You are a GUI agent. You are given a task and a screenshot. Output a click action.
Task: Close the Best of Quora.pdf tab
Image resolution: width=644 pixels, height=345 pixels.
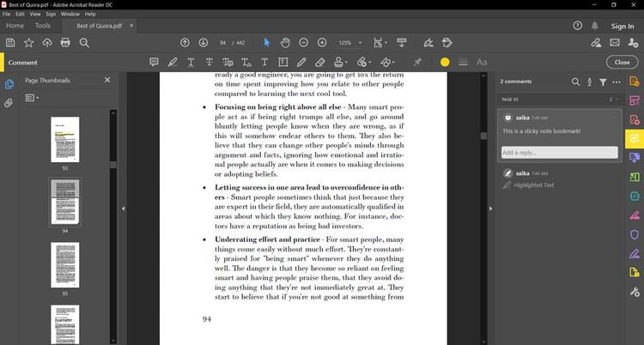(x=131, y=26)
